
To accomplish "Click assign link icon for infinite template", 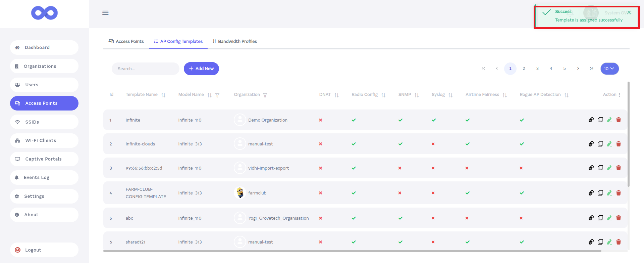I will pos(591,120).
